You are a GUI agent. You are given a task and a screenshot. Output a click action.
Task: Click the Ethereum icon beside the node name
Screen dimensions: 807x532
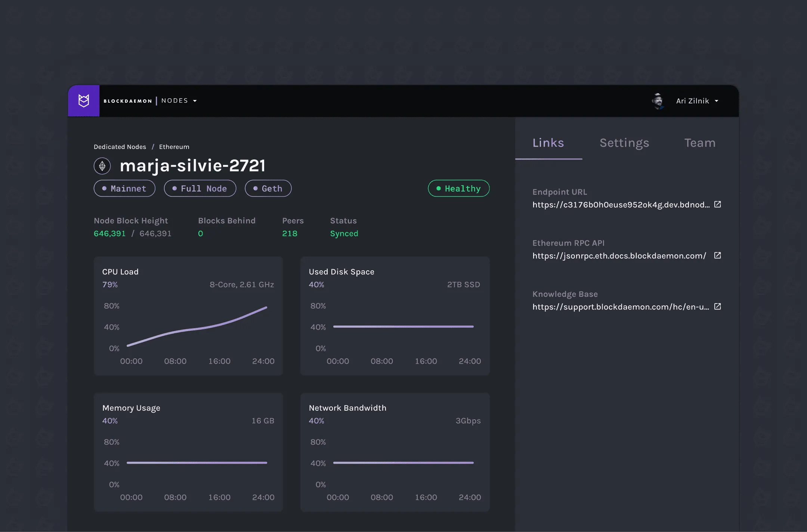(102, 166)
